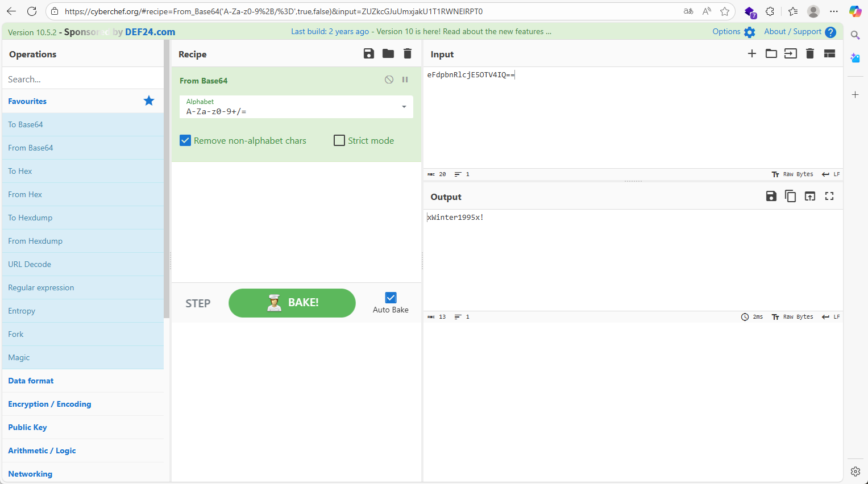Add a new input tab

coord(752,53)
